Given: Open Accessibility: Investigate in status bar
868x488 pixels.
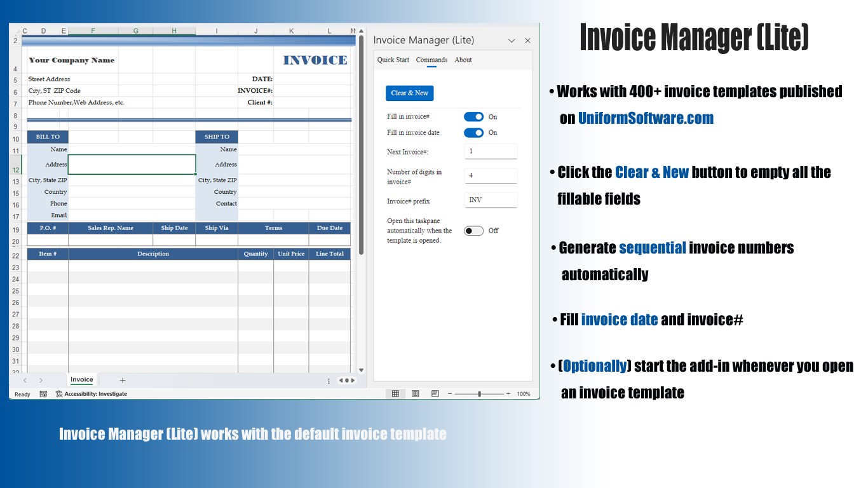Looking at the screenshot, I should 92,394.
